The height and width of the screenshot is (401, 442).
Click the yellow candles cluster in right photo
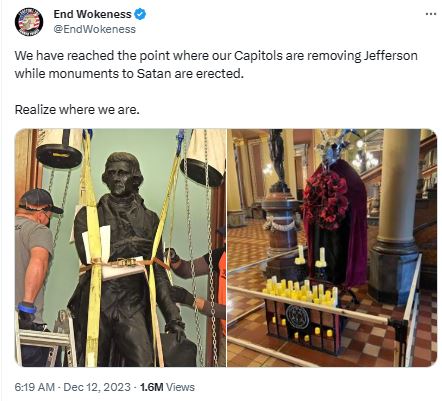point(300,290)
